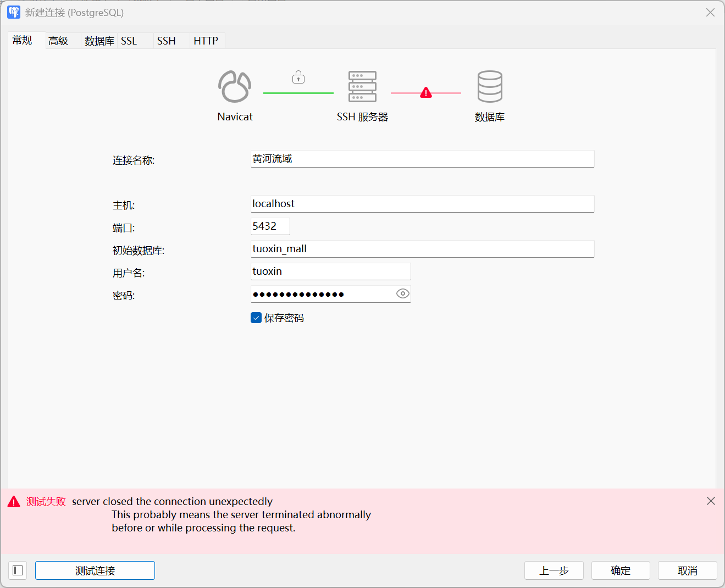This screenshot has height=588, width=725.
Task: Open the HTTP tab
Action: (206, 41)
